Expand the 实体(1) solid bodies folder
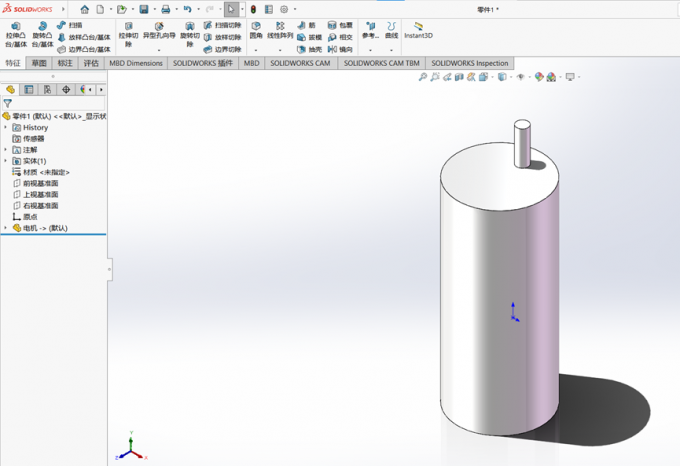680x466 pixels. [6, 161]
